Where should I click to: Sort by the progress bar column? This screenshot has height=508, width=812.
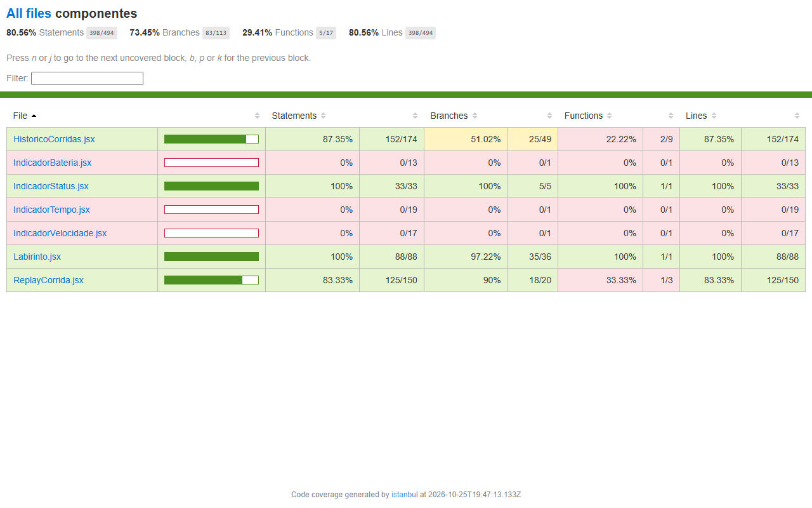[x=257, y=116]
